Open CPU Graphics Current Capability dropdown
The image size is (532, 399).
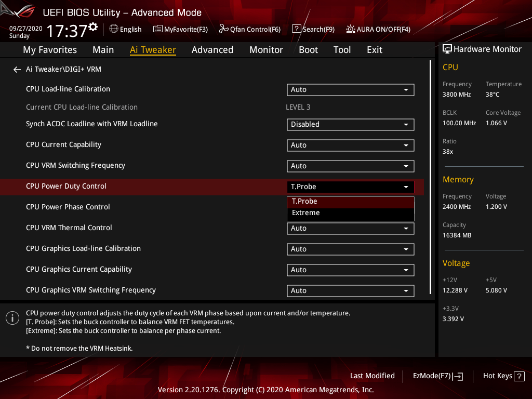click(351, 270)
